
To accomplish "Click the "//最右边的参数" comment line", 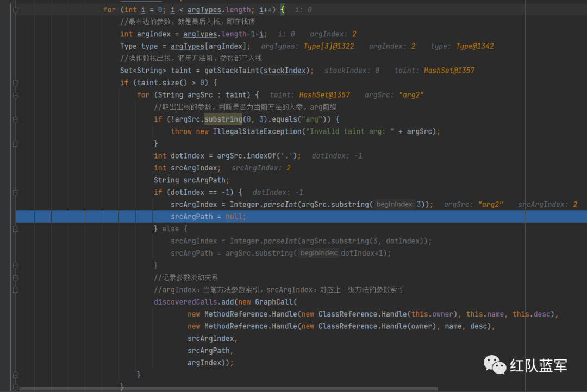I will tap(187, 22).
